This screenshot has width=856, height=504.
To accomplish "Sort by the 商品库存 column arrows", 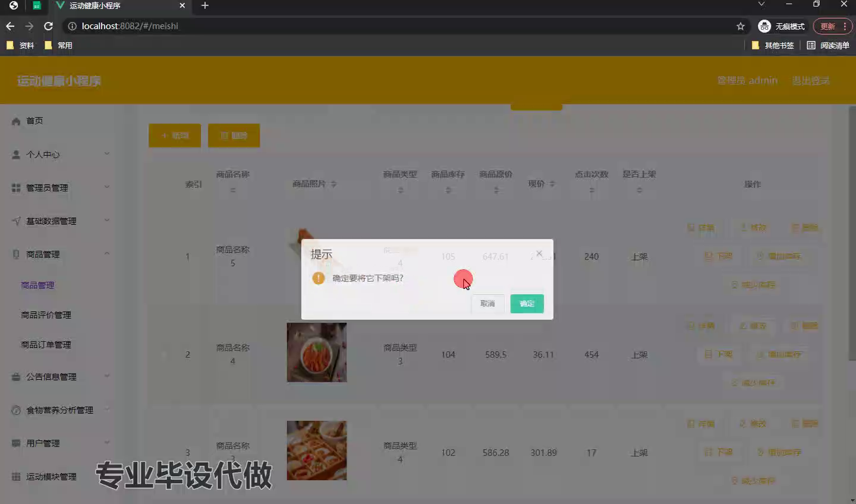I will 448,190.
